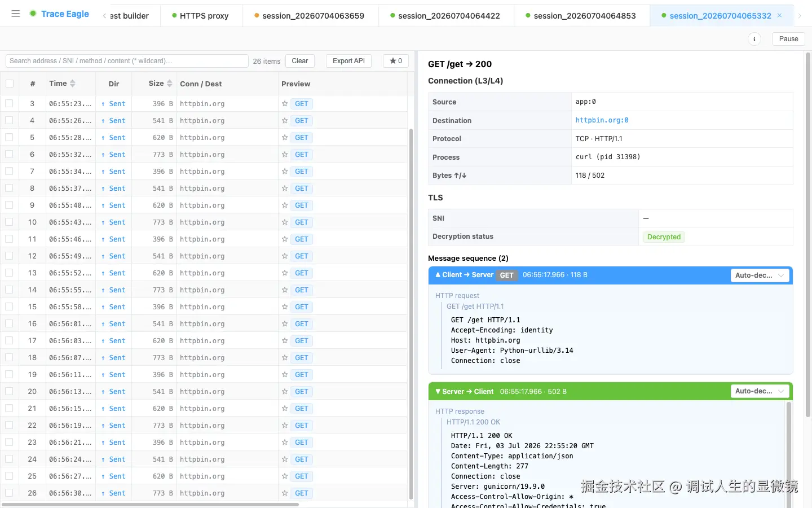Switch to the session_20260704064422 tab
812x508 pixels.
tap(445, 16)
